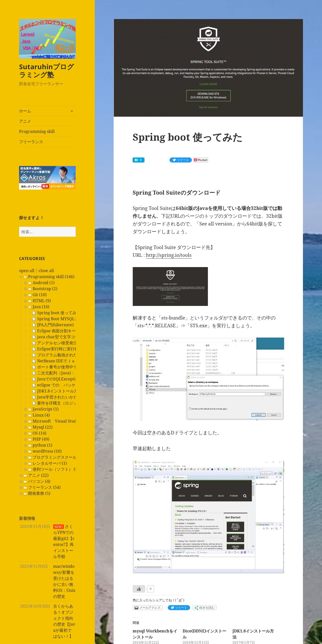Open the mac/windows Unixの歴史 news post
Screen dimensions: 322x644
(x=64, y=581)
